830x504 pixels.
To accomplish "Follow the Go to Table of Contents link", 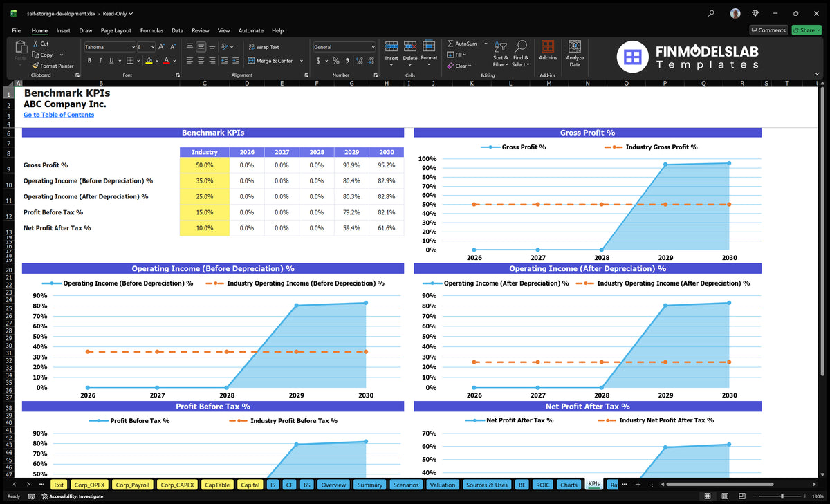I will click(59, 115).
